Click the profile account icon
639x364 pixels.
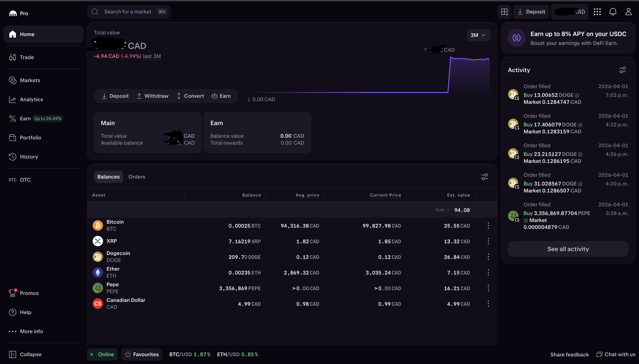[x=629, y=12]
